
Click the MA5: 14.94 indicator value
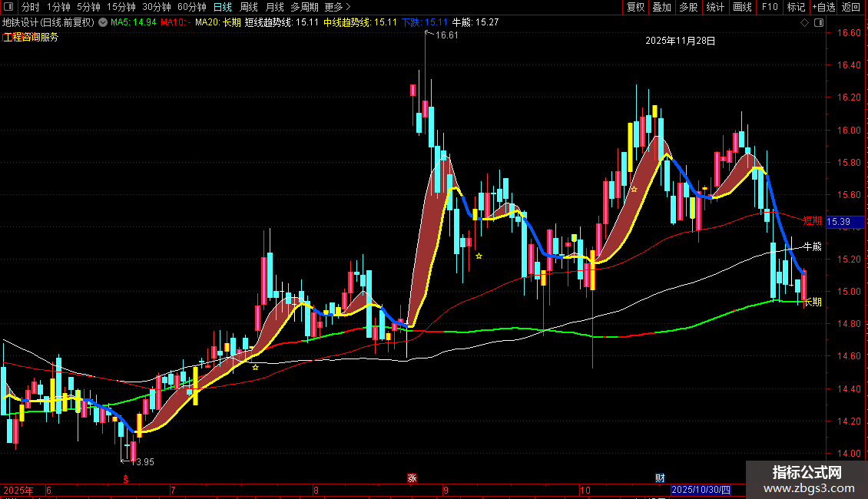point(134,22)
